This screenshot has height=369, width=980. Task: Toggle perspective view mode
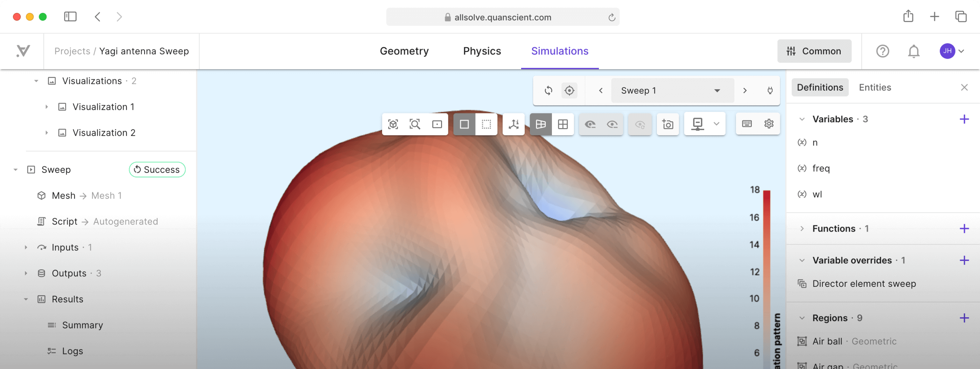click(541, 124)
